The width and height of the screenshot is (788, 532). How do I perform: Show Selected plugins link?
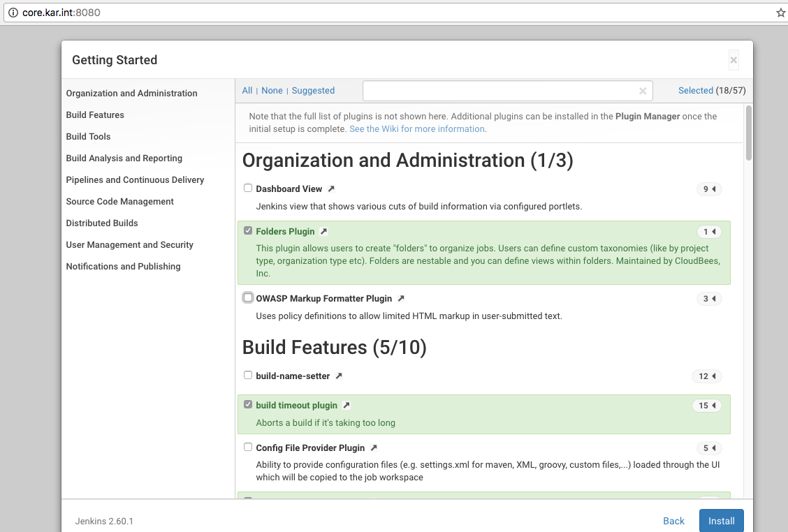696,91
